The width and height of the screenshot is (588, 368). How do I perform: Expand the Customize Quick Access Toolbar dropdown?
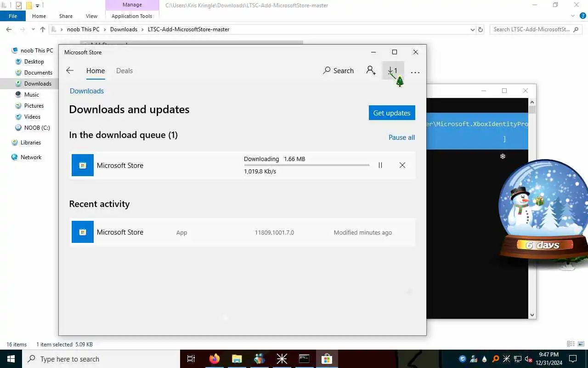pyautogui.click(x=38, y=6)
